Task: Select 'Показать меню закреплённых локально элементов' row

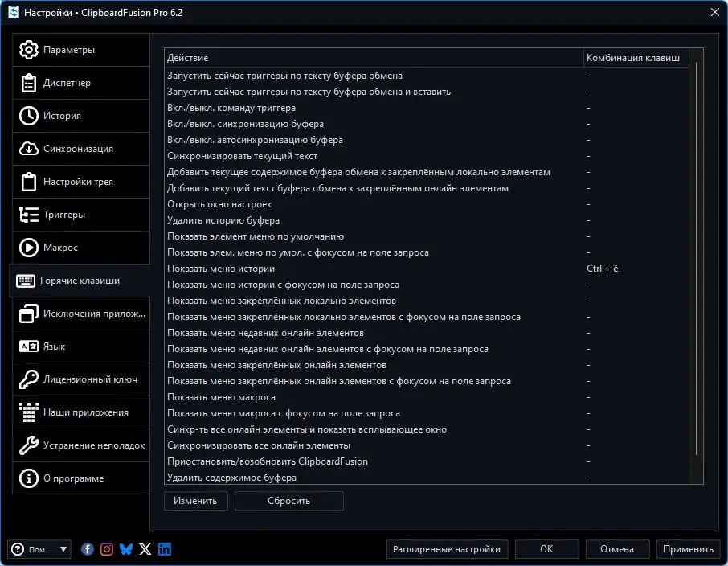Action: (x=427, y=301)
